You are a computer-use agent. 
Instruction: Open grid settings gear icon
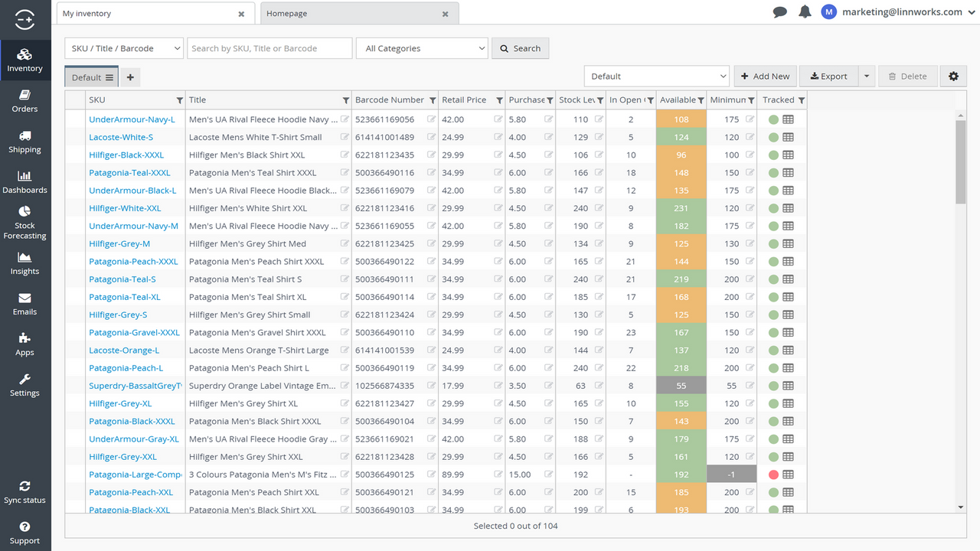pyautogui.click(x=953, y=77)
